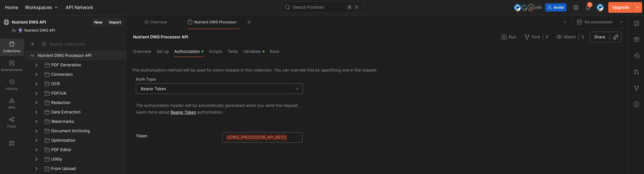Open the No environment selector
Screen dimensions: 644x174
click(600, 22)
